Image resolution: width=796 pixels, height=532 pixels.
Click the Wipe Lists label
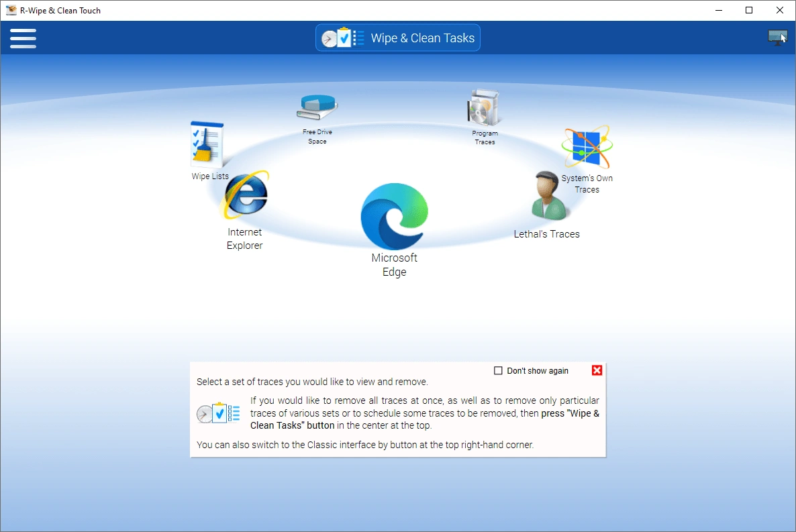pyautogui.click(x=210, y=176)
